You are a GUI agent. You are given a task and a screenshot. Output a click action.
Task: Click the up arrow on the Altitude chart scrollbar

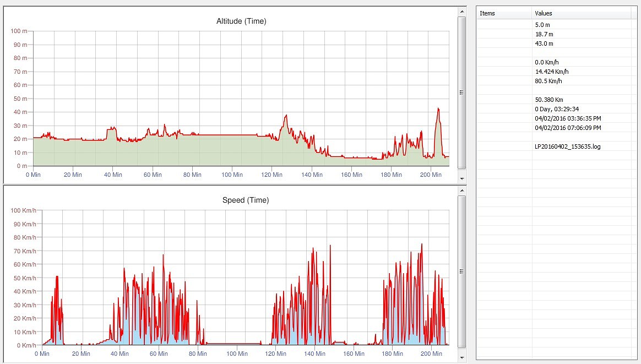click(x=461, y=10)
